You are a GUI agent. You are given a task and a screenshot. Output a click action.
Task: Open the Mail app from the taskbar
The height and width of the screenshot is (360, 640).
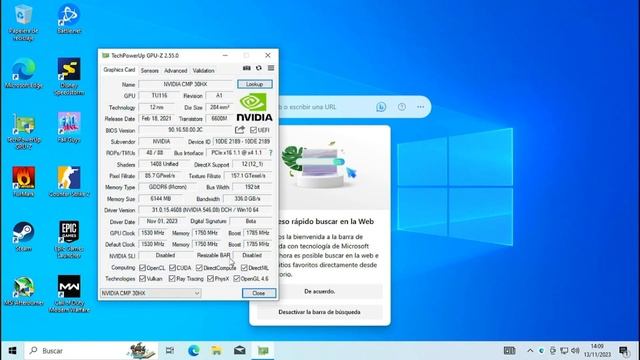point(240,351)
